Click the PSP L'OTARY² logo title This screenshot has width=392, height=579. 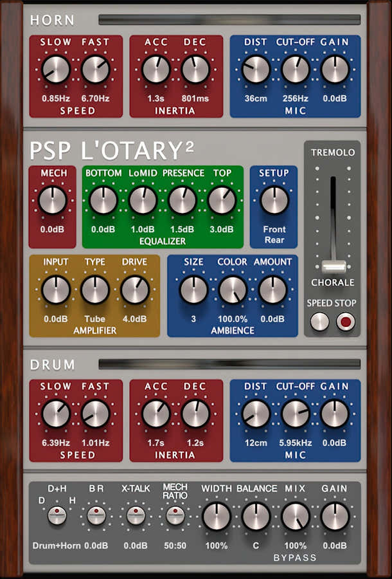tap(111, 151)
